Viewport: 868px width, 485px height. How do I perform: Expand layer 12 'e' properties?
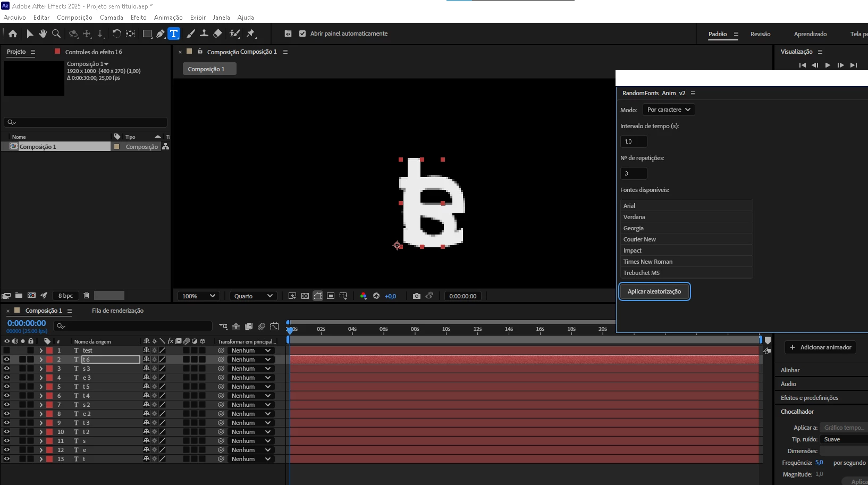(x=41, y=450)
